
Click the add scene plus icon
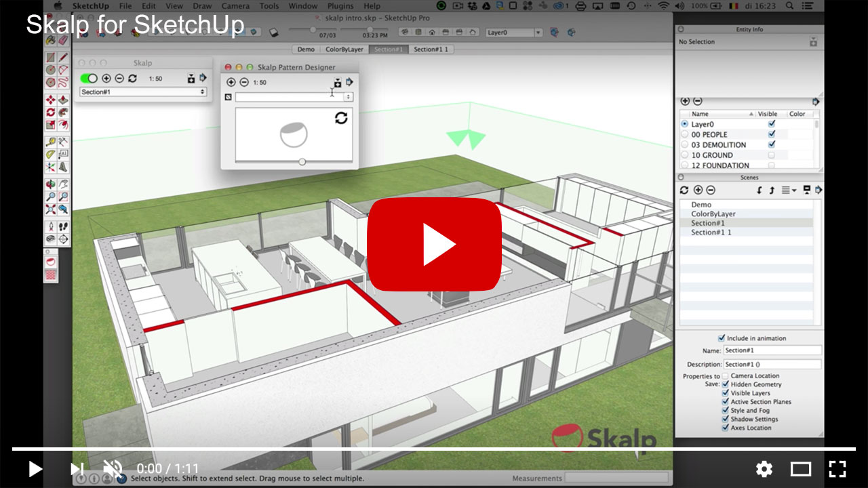(698, 190)
